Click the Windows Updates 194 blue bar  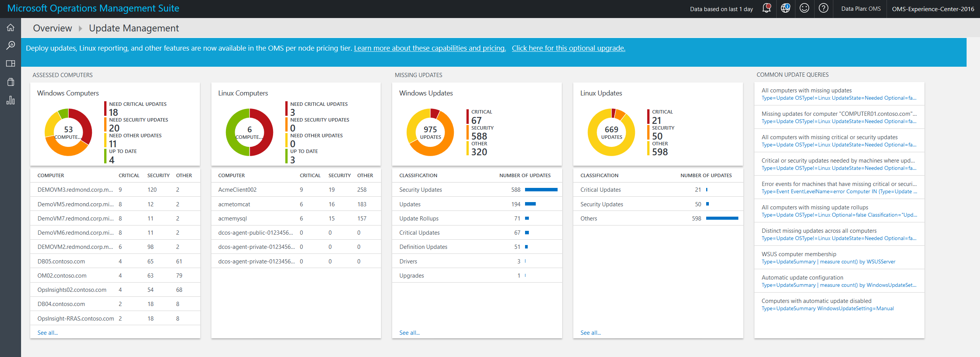pos(530,204)
